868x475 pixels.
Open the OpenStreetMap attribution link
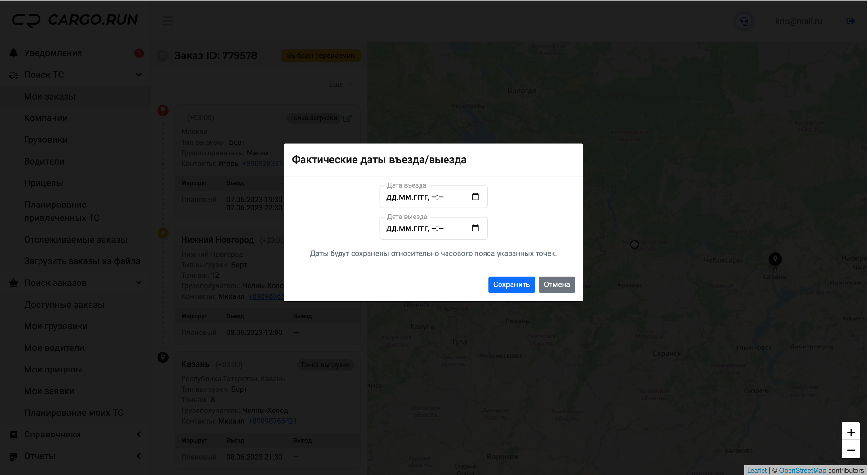coord(802,470)
